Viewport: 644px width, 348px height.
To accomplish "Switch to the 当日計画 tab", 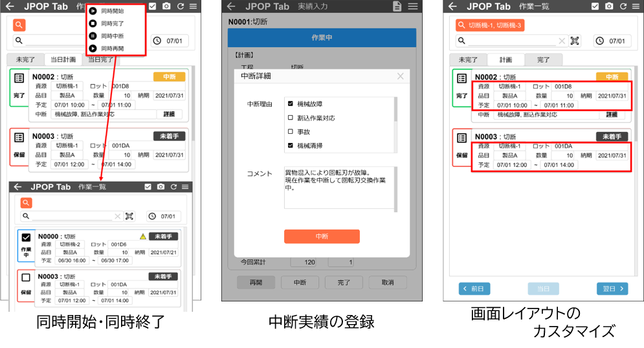I will click(x=63, y=60).
